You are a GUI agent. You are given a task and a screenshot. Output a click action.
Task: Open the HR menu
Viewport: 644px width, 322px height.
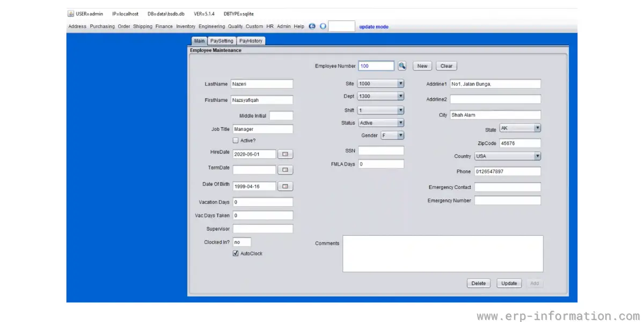(x=270, y=26)
